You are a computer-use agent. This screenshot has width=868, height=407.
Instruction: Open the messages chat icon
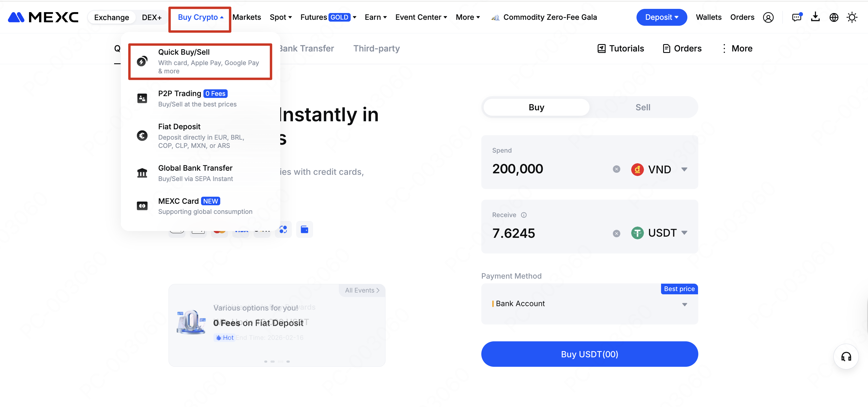796,17
